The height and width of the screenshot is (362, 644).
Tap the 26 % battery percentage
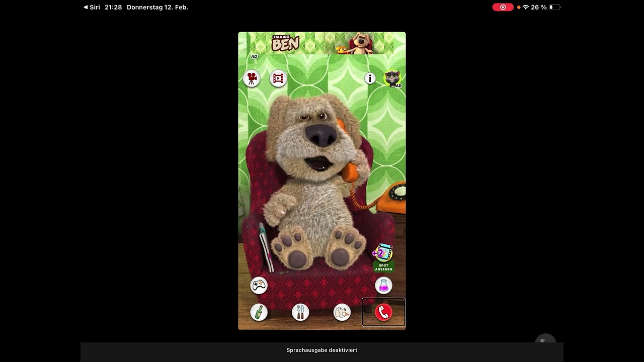(539, 7)
